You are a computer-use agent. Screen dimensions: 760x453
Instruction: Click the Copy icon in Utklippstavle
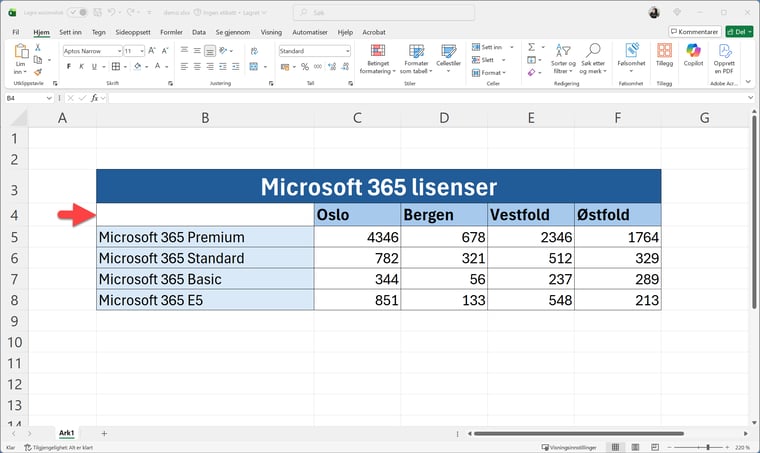tap(38, 60)
